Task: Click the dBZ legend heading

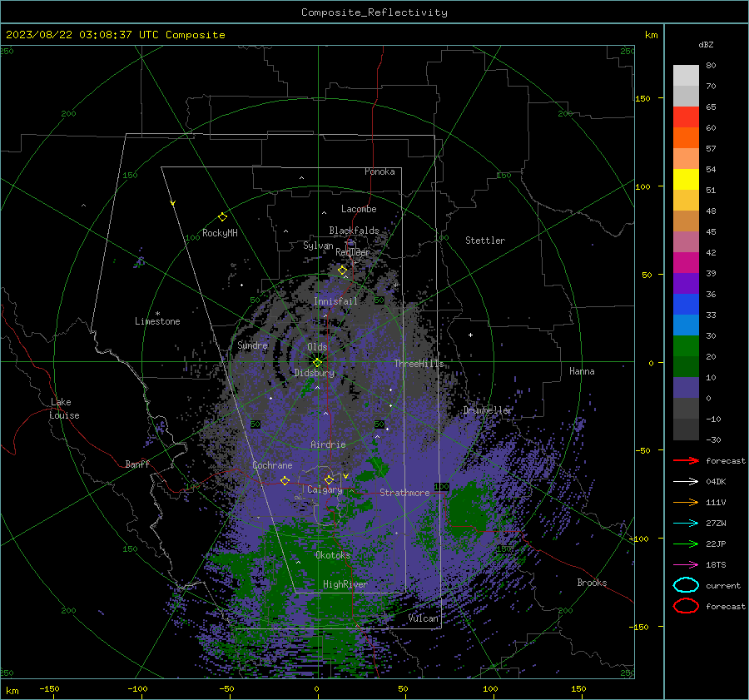Action: point(706,44)
